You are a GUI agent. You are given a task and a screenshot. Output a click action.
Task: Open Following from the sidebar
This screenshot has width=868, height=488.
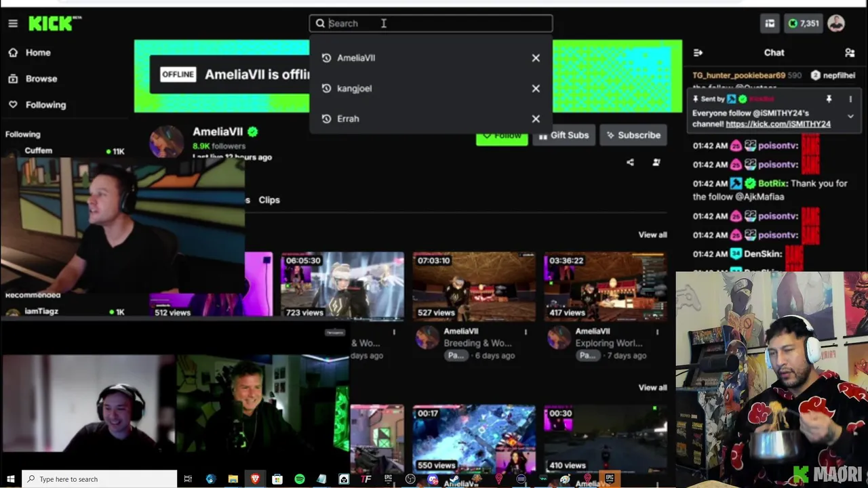click(x=45, y=105)
